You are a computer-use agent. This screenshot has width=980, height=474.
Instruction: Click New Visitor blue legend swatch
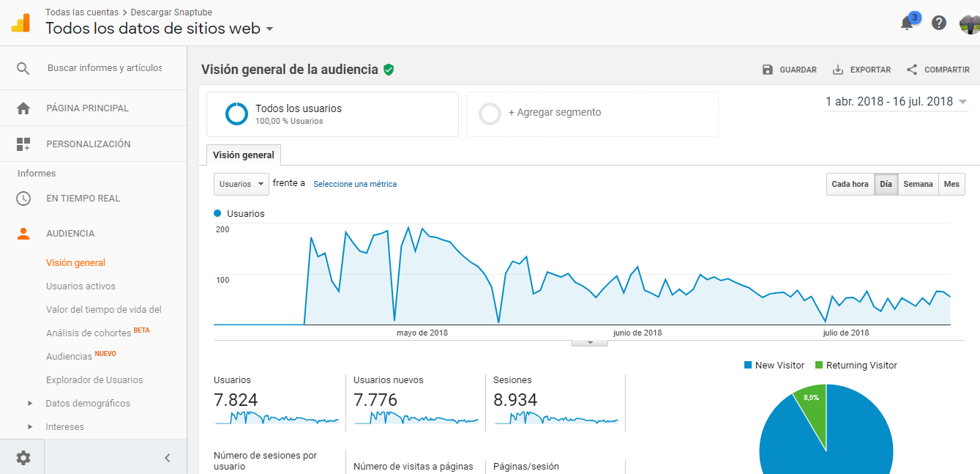(x=747, y=365)
